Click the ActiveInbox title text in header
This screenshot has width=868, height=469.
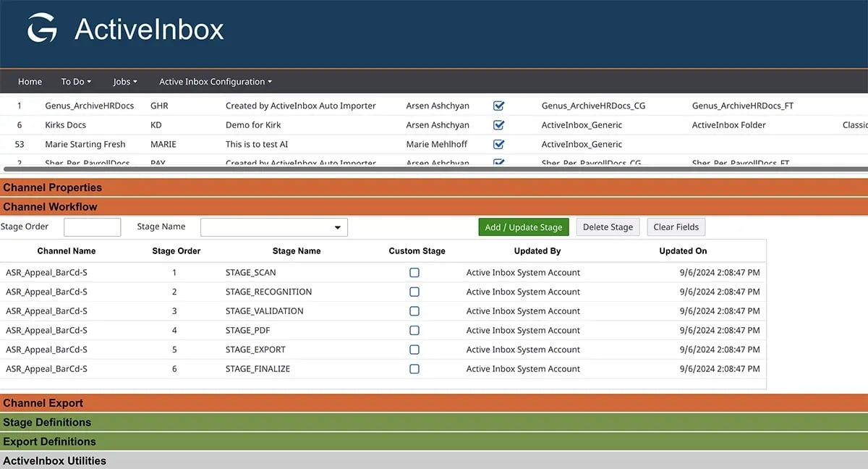(149, 29)
